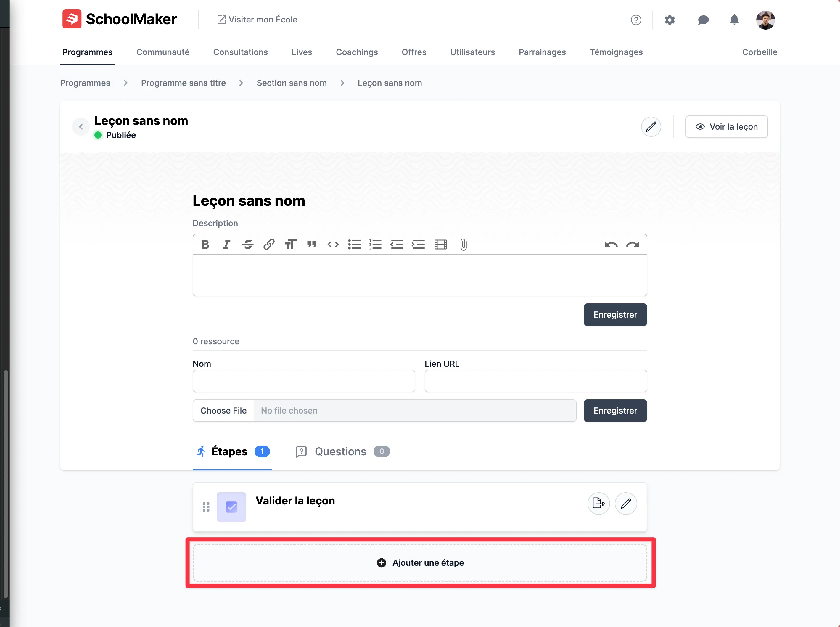The height and width of the screenshot is (627, 840).
Task: Open the Consultations tab
Action: [x=241, y=52]
